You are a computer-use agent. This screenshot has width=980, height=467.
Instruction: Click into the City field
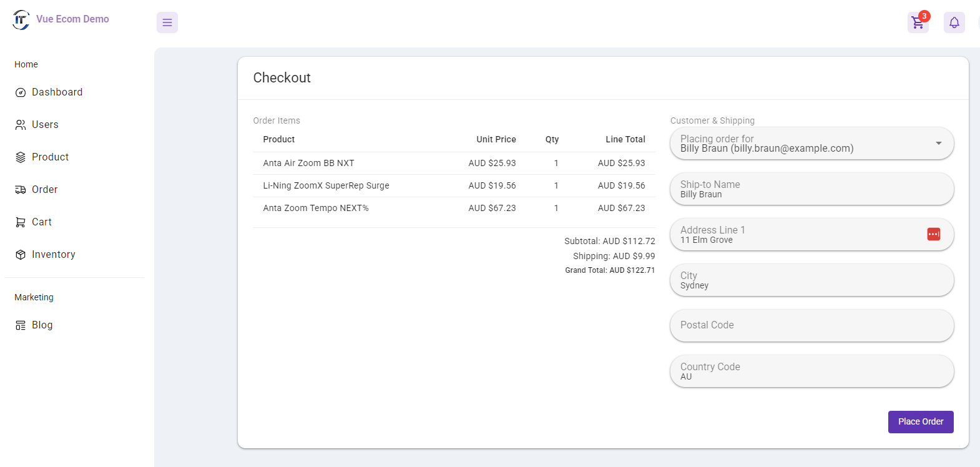tap(811, 280)
